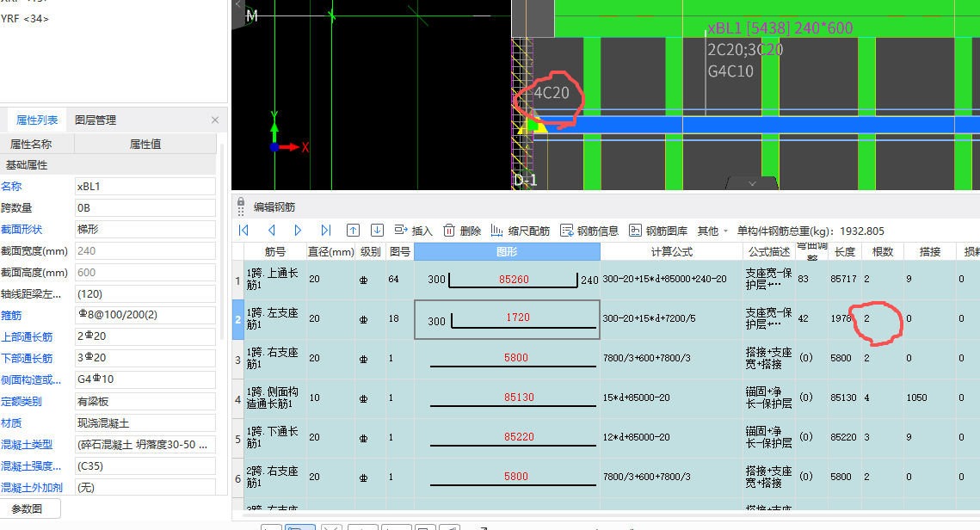The height and width of the screenshot is (530, 980).
Task: Move row up icon in rebar toolbar
Action: [353, 231]
